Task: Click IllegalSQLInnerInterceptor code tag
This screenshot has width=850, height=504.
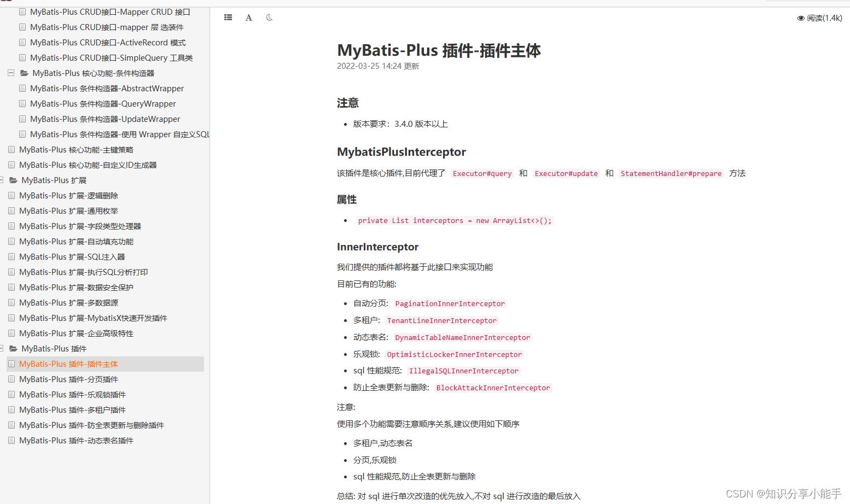Action: (464, 371)
